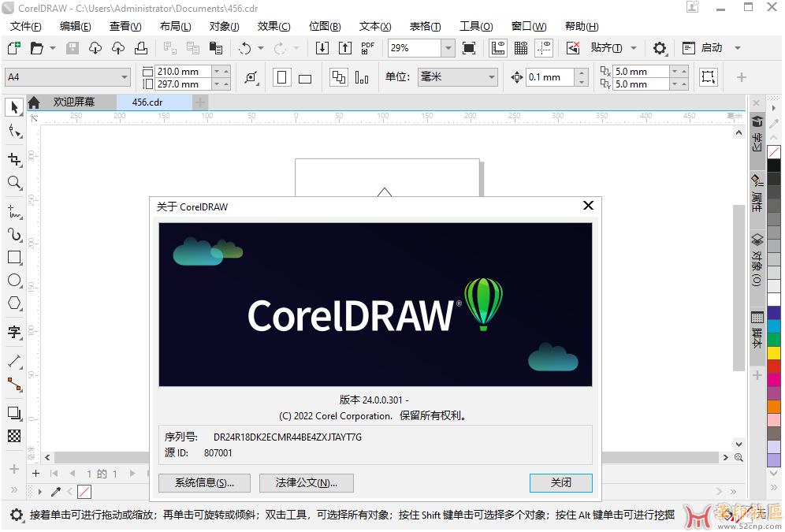785x532 pixels.
Task: Toggle the show grid button
Action: [x=520, y=48]
